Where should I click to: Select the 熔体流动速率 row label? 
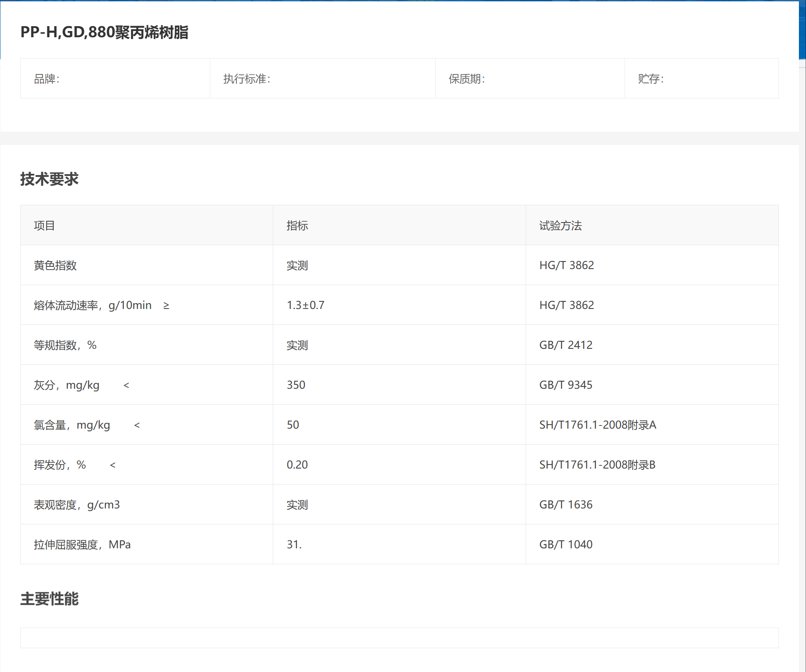[102, 305]
